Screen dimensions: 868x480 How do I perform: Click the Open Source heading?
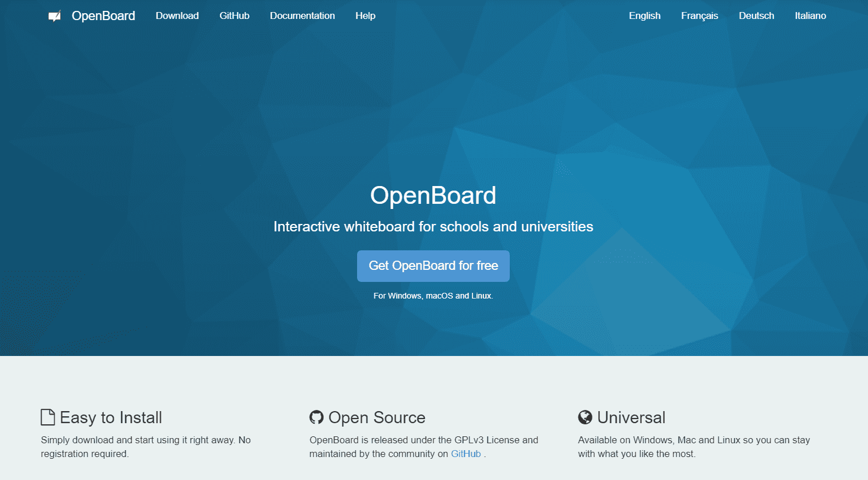pos(377,417)
